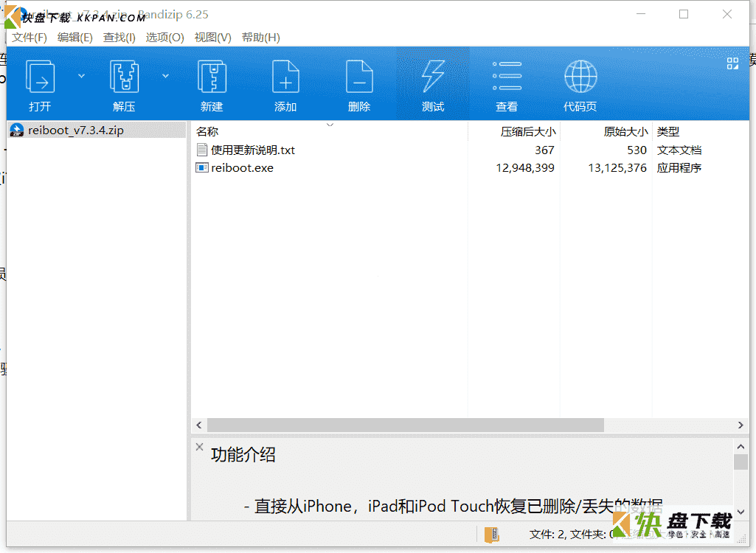Select reiboot_v7.3.4.zip in the left tree
This screenshot has height=553, width=756.
pos(97,131)
